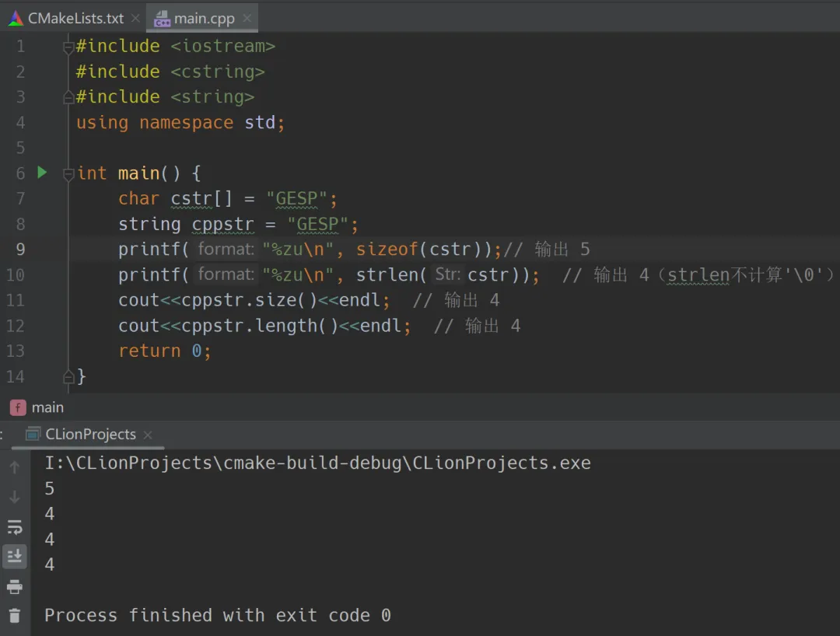Image resolution: width=840 pixels, height=636 pixels.
Task: Click 'Process finished with exit code 0' text
Action: coord(218,615)
